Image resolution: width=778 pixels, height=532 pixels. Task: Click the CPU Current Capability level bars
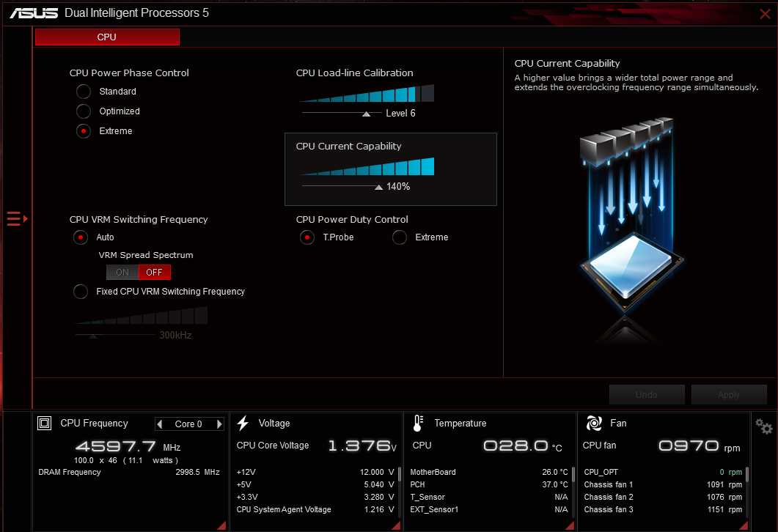coord(367,166)
